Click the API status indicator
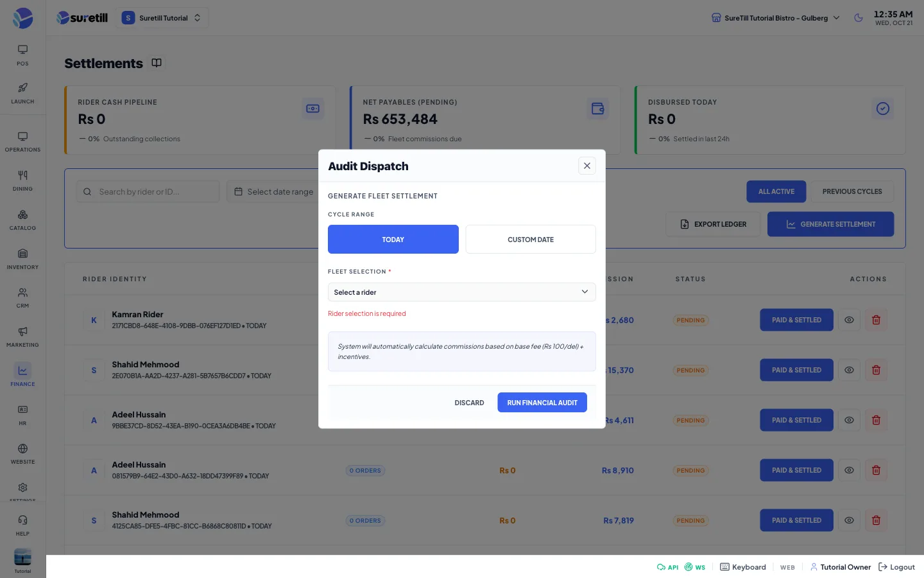Image resolution: width=924 pixels, height=578 pixels. click(667, 567)
